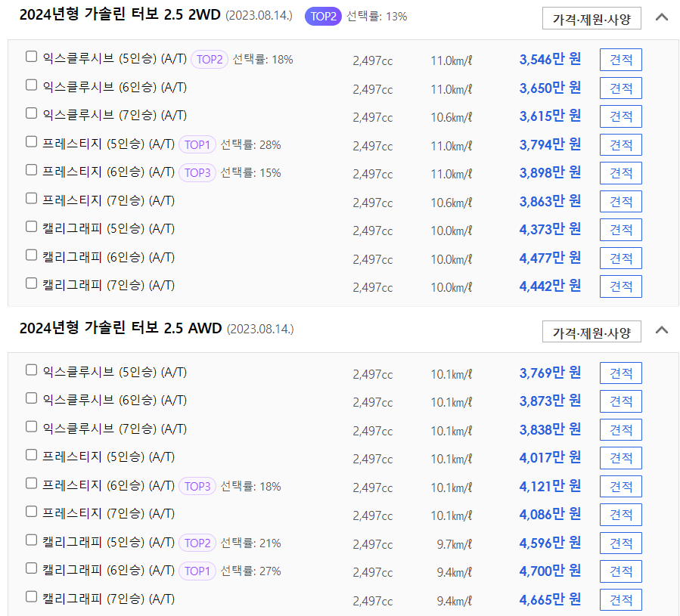Image resolution: width=680 pixels, height=616 pixels.
Task: Open 가격·제원·사양 for the 2WD lineup
Action: tap(592, 19)
